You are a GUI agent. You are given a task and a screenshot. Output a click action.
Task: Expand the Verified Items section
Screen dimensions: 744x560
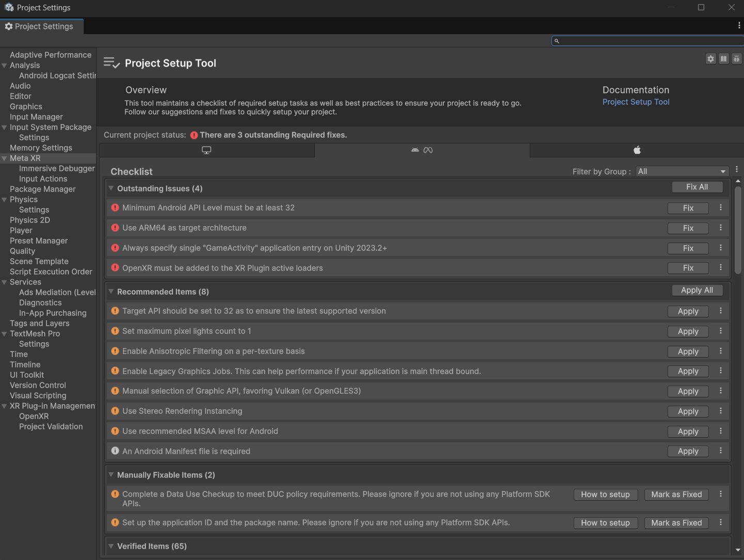(x=112, y=546)
